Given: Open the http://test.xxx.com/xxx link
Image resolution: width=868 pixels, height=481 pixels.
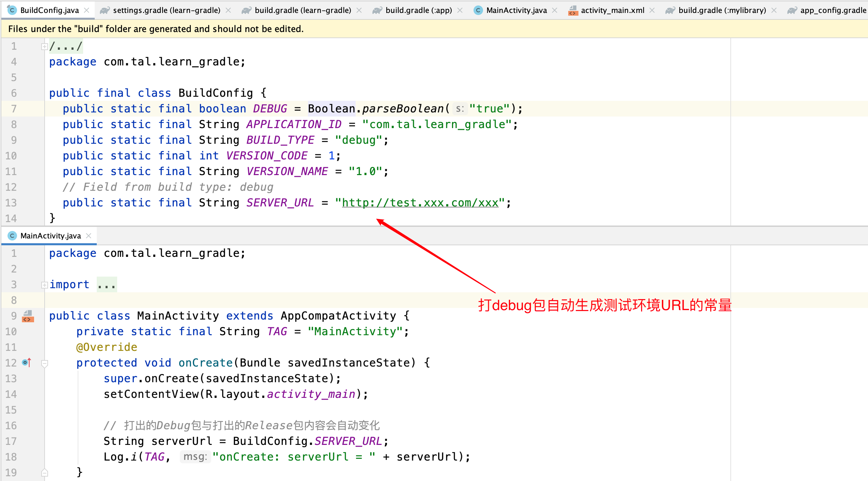Looking at the screenshot, I should point(420,203).
